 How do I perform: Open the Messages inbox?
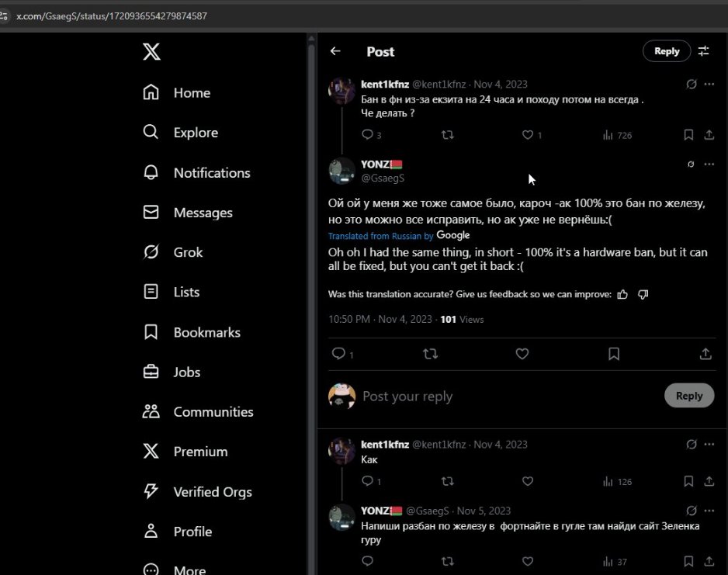[203, 212]
